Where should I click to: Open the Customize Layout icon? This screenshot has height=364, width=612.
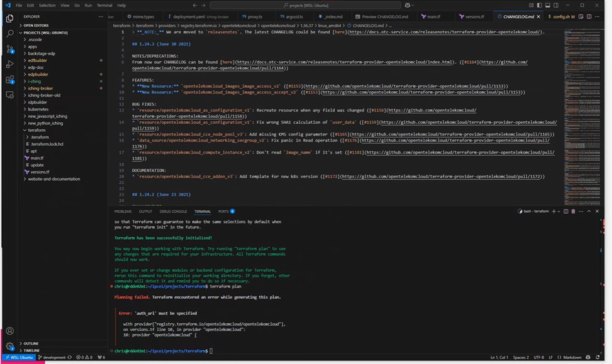click(x=531, y=5)
